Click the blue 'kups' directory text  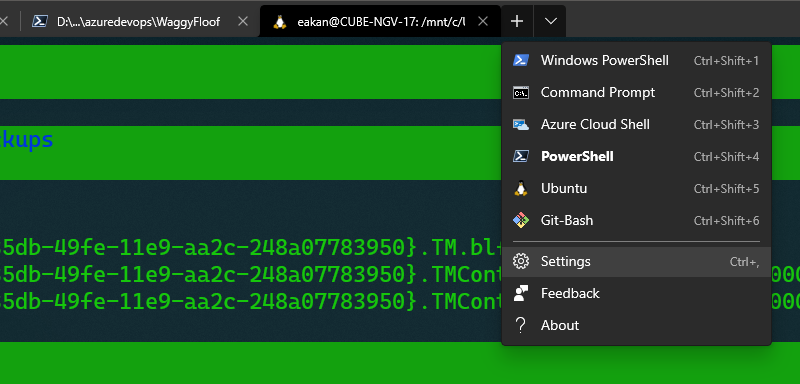(27, 140)
